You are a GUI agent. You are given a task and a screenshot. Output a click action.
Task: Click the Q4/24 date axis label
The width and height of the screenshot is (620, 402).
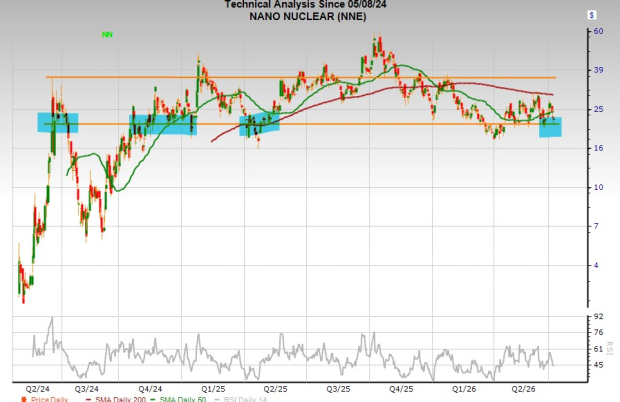(x=150, y=389)
